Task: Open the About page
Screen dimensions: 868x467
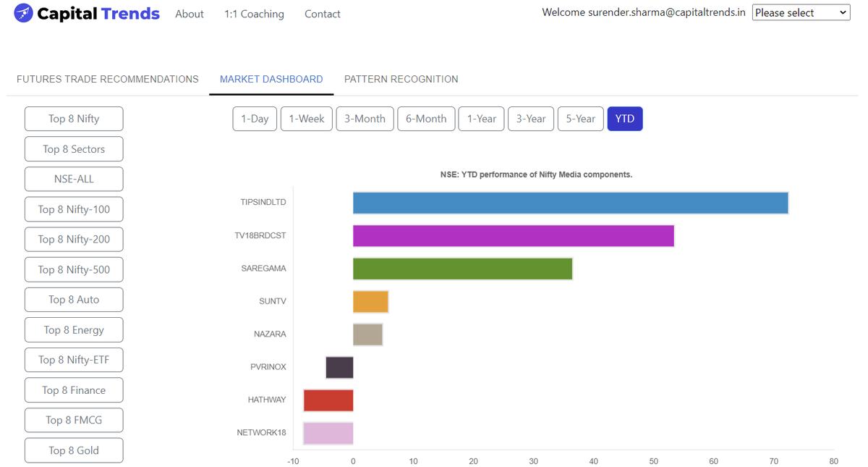Action: (190, 14)
